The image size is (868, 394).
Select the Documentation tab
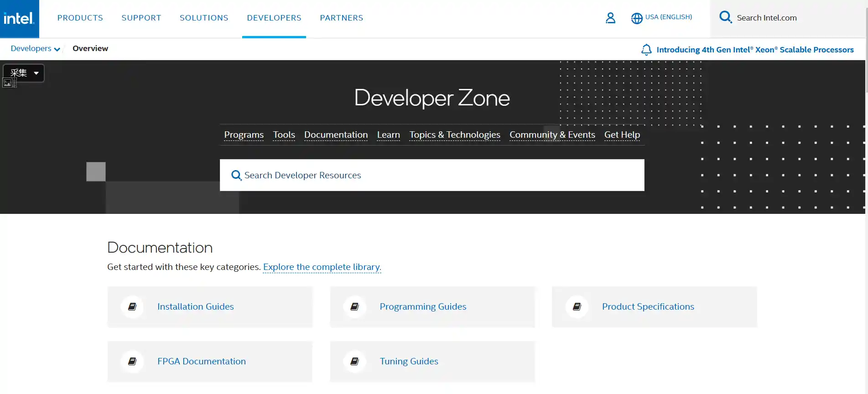[336, 135]
